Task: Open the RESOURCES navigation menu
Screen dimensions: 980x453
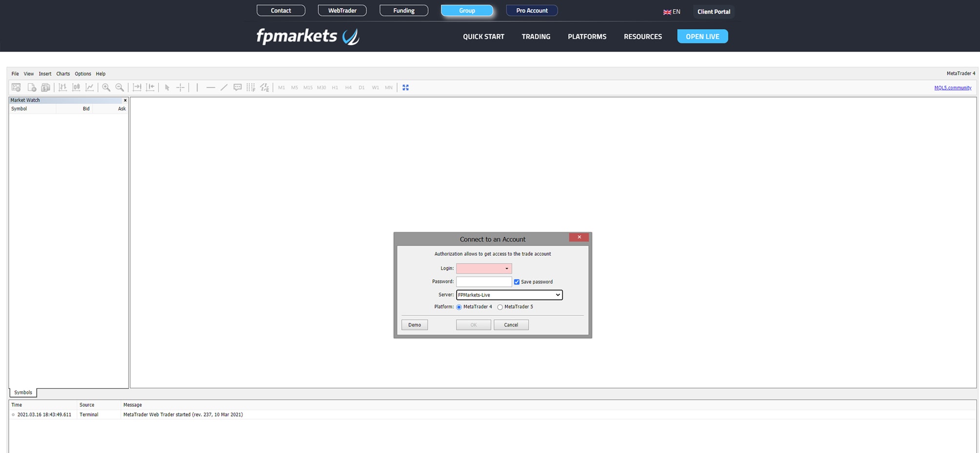Action: tap(642, 37)
